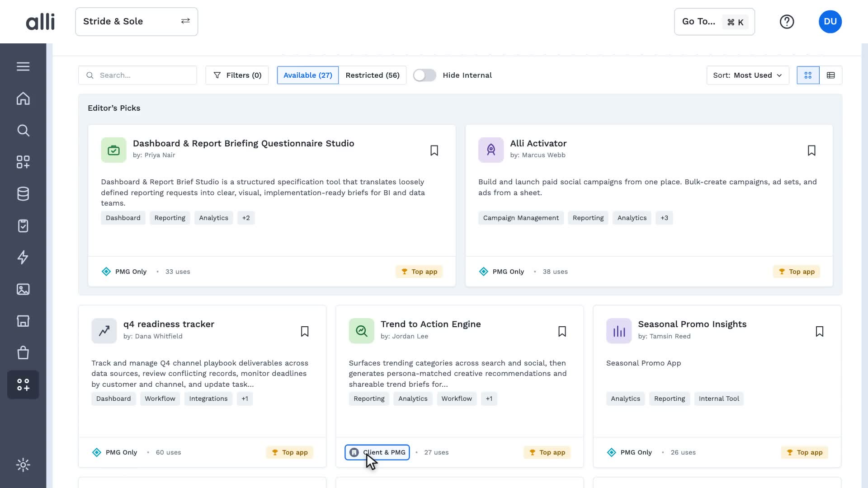Open the Sort: Most Used dropdown
Screen dimensions: 868x488
coord(747,75)
